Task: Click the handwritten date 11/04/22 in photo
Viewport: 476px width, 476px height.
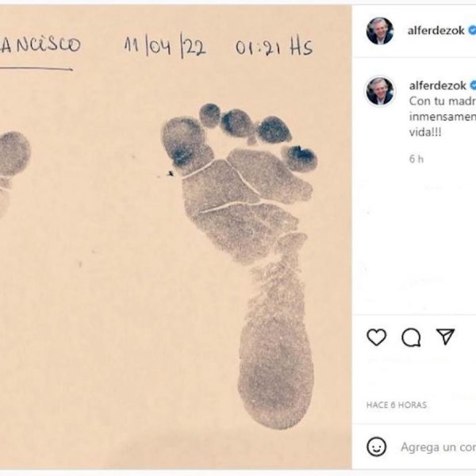Action: tap(165, 46)
